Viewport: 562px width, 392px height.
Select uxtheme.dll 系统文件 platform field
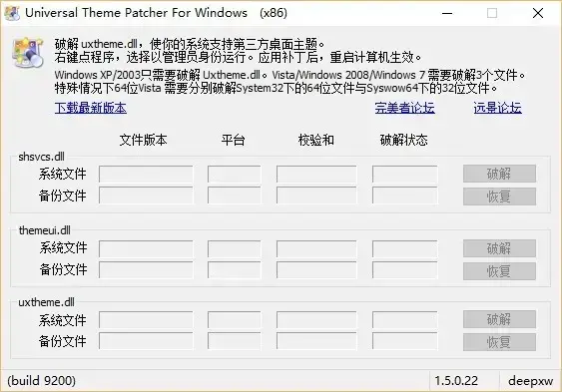point(234,320)
